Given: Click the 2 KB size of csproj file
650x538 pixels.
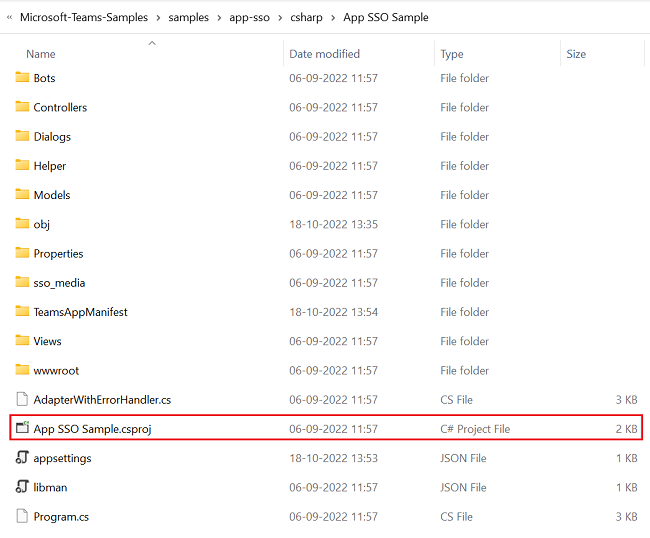Looking at the screenshot, I should tap(626, 429).
